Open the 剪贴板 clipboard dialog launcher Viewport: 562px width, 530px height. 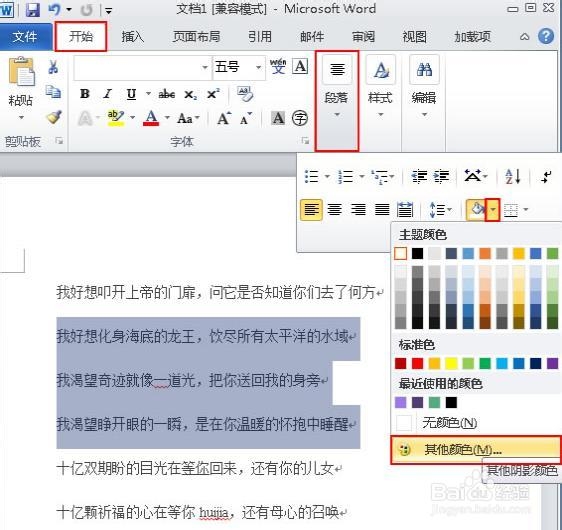[59, 141]
